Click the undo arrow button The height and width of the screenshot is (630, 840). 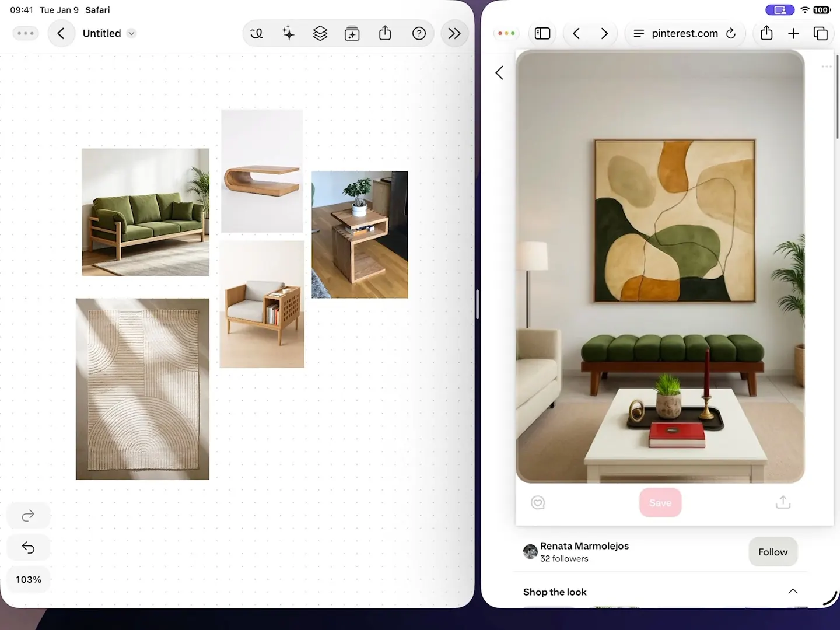click(x=28, y=547)
